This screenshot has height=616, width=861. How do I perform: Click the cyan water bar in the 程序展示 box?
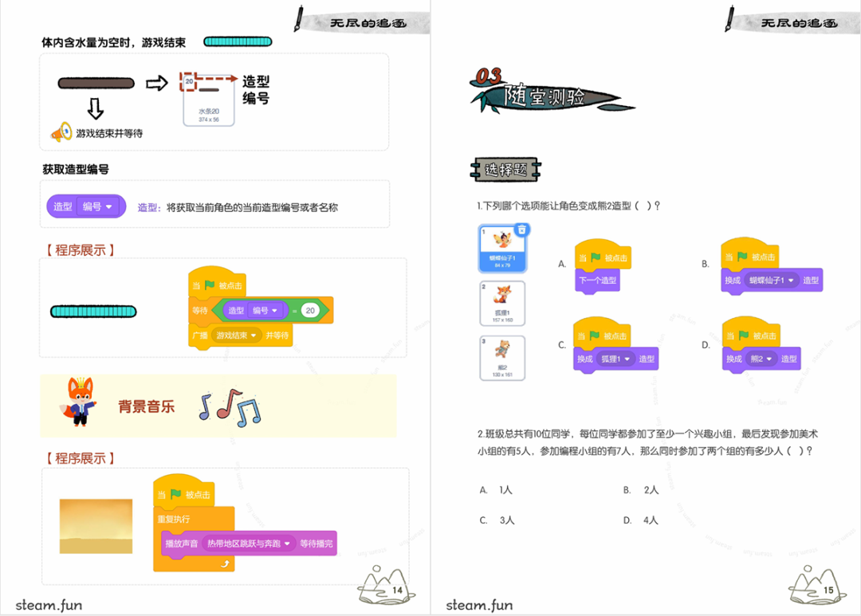(93, 312)
